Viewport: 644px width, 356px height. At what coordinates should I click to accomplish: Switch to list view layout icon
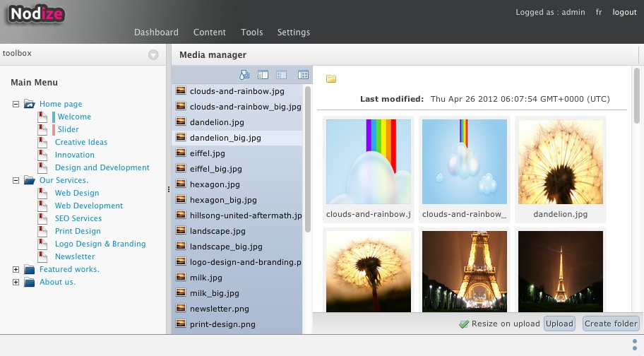(263, 75)
